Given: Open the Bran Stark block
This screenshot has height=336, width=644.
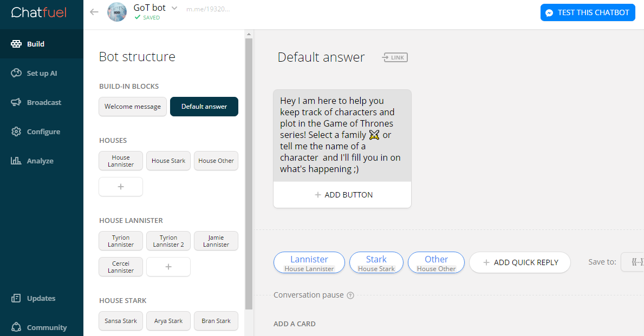Looking at the screenshot, I should (216, 321).
